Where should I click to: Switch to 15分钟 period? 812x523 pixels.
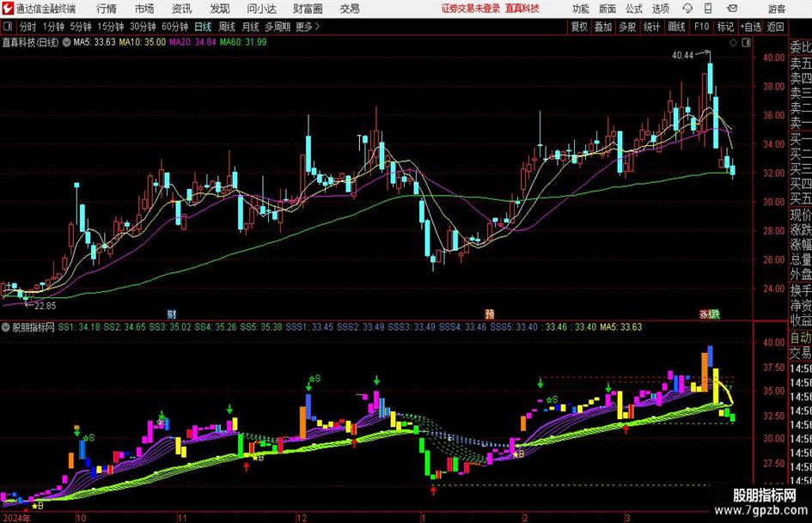111,27
